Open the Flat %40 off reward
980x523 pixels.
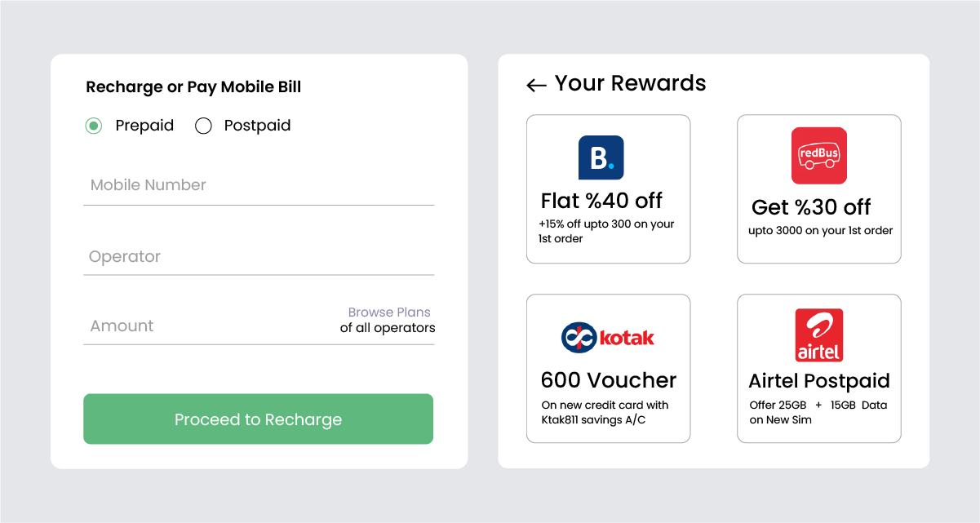(601, 201)
